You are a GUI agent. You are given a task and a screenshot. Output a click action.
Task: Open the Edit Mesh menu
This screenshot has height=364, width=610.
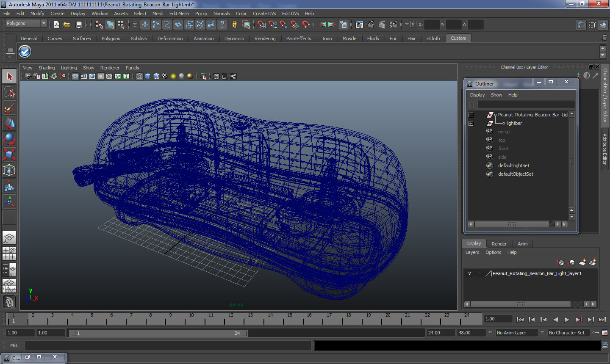tap(179, 14)
